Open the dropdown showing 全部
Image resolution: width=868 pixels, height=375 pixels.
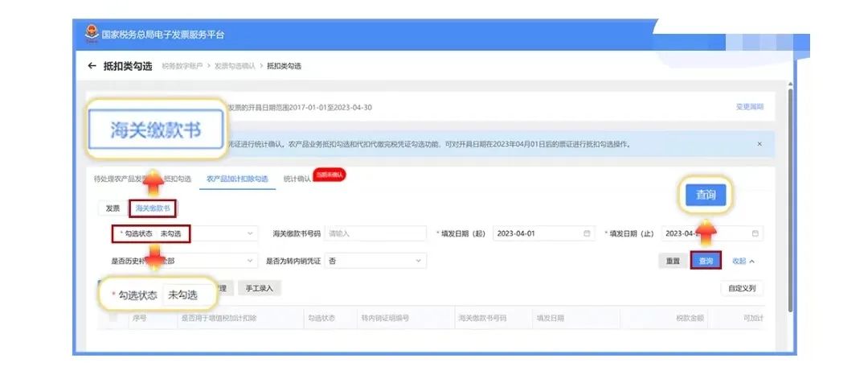coord(207,261)
